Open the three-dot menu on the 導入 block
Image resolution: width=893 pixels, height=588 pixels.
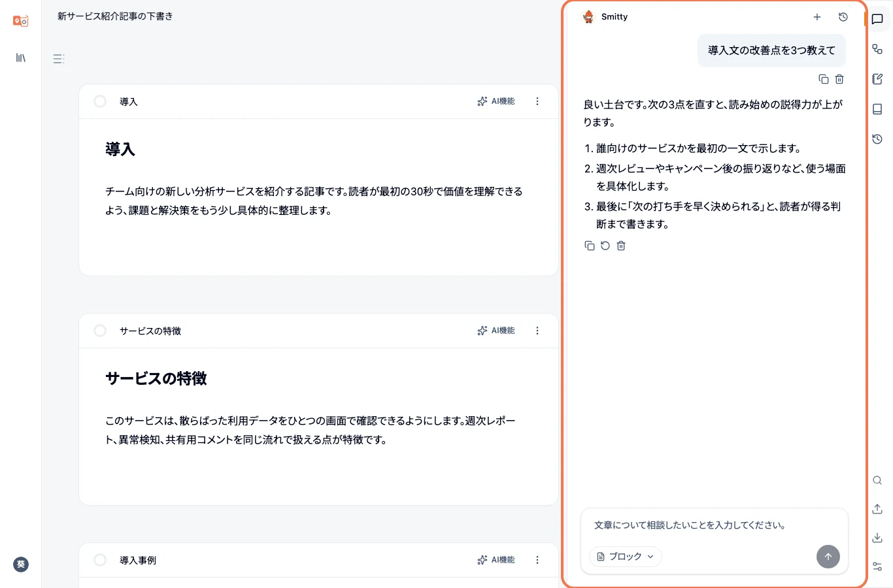point(537,101)
